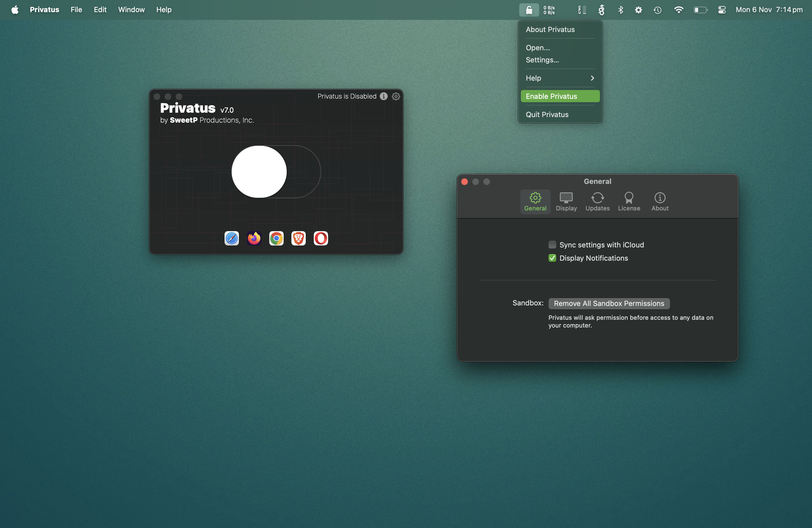
Task: Click the v7.0 version label
Action: point(227,110)
